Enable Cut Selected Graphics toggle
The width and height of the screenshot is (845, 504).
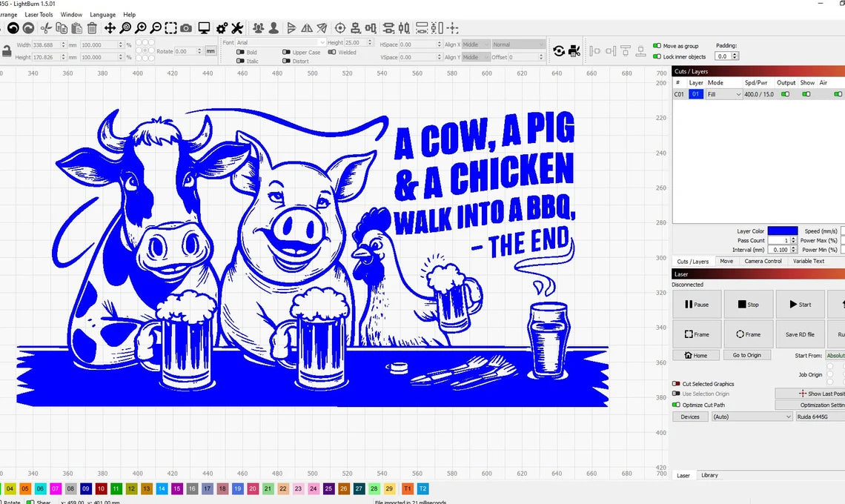pos(676,384)
